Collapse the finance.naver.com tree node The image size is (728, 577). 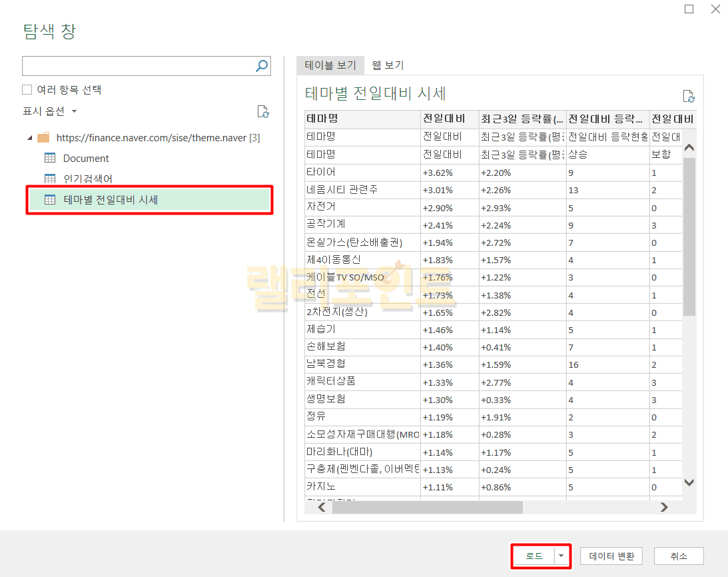coord(29,138)
